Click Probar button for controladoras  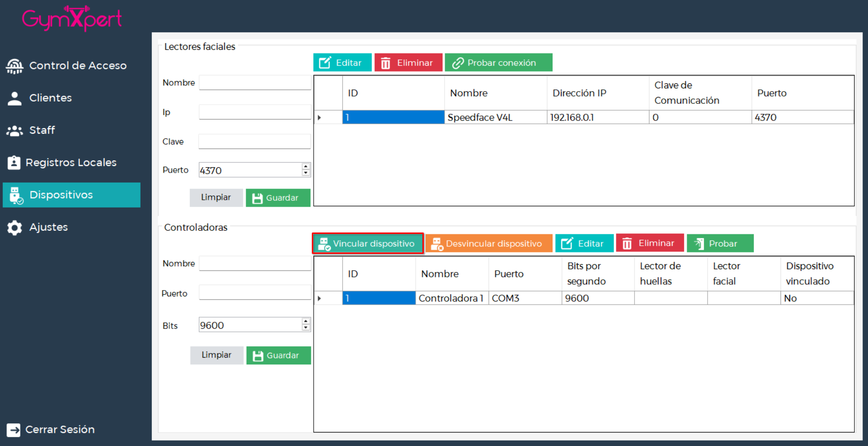click(720, 243)
